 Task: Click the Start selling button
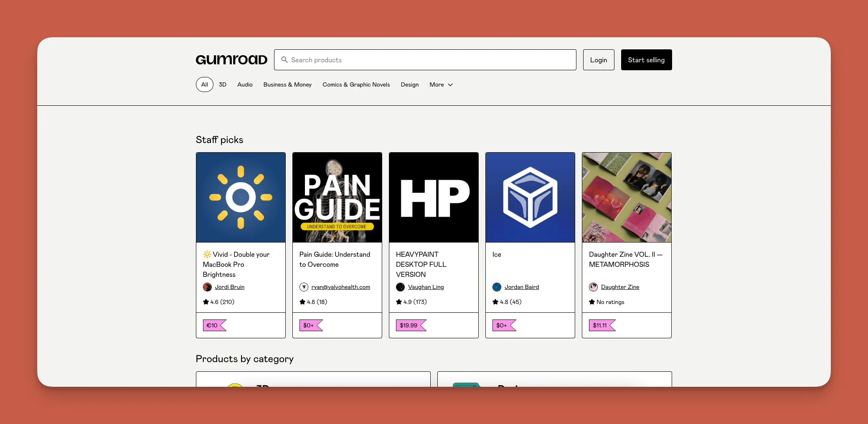tap(646, 60)
